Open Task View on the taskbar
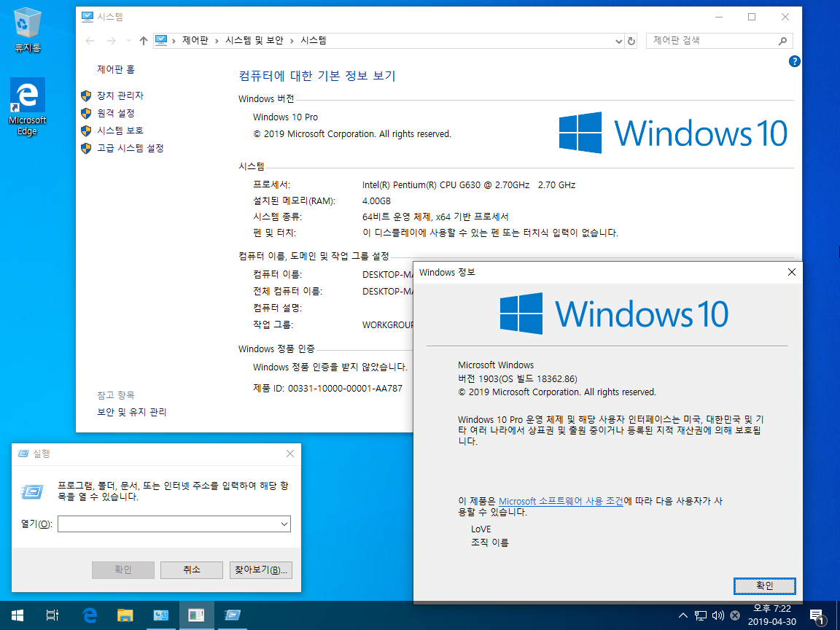 [x=52, y=615]
